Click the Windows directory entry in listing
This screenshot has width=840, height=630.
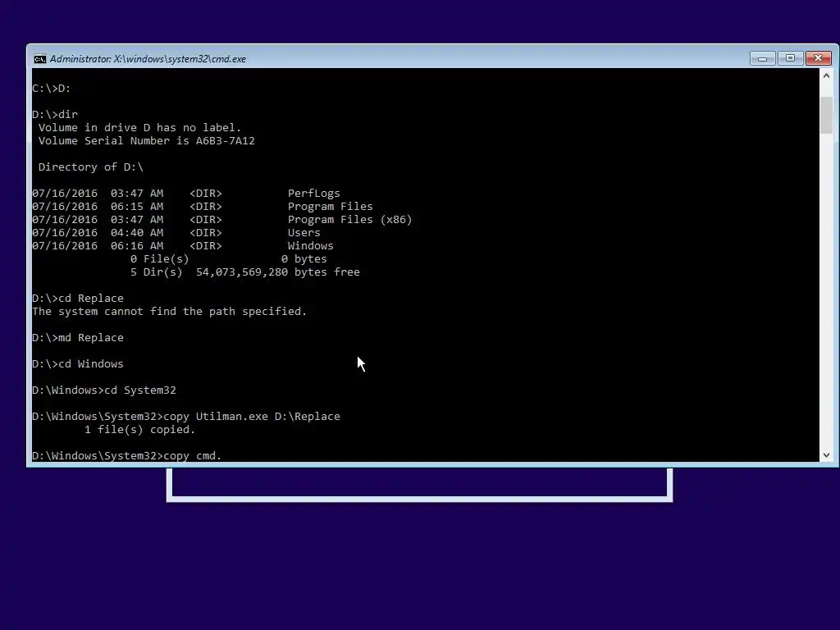click(x=183, y=246)
